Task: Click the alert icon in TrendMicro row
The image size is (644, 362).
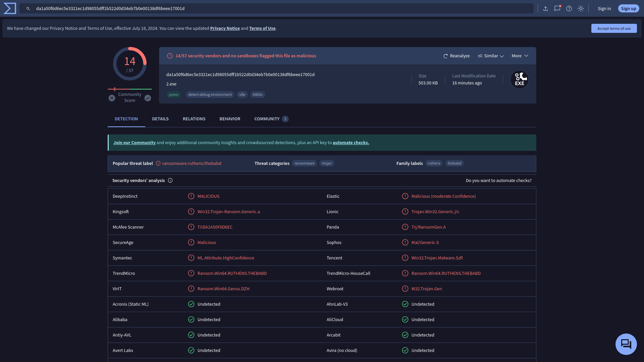Action: pos(191,274)
